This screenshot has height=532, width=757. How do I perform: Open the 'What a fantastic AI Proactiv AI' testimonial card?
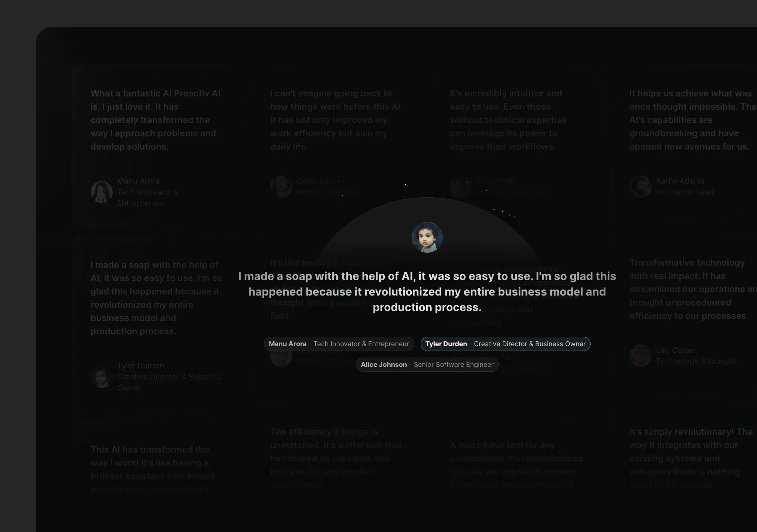(x=156, y=146)
